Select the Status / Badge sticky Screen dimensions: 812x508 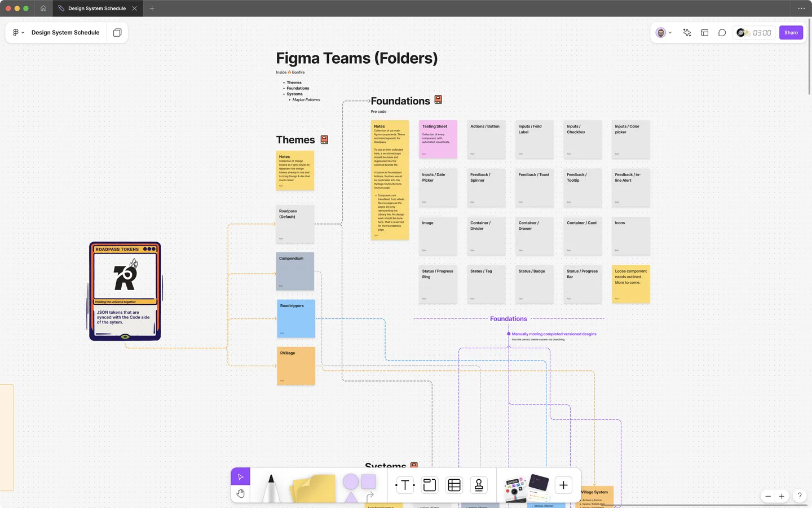coord(535,284)
